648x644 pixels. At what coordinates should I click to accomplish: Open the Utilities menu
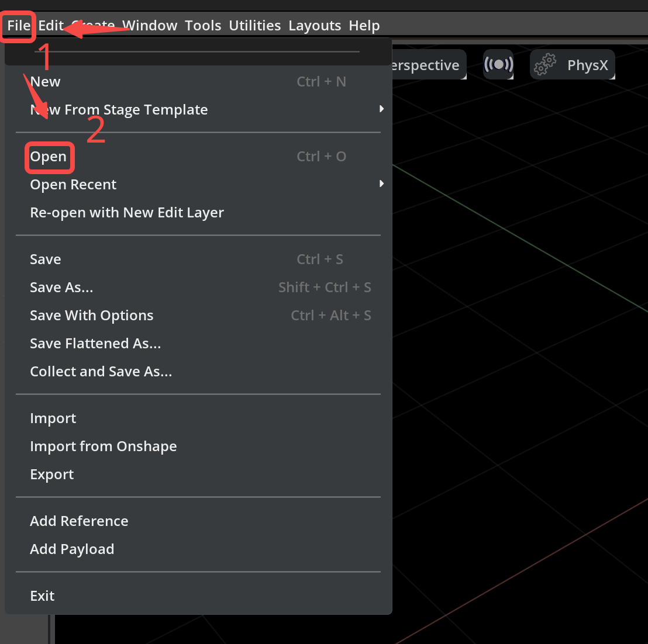point(254,26)
